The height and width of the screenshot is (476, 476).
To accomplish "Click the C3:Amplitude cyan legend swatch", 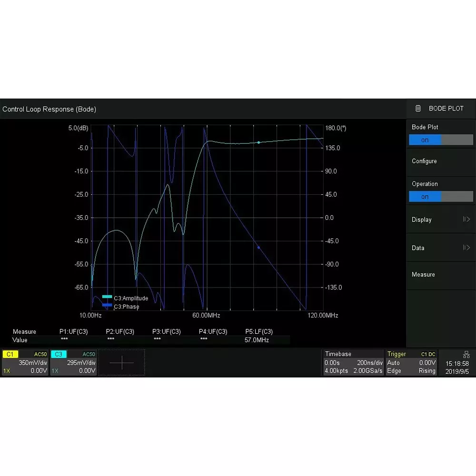I will tap(107, 297).
